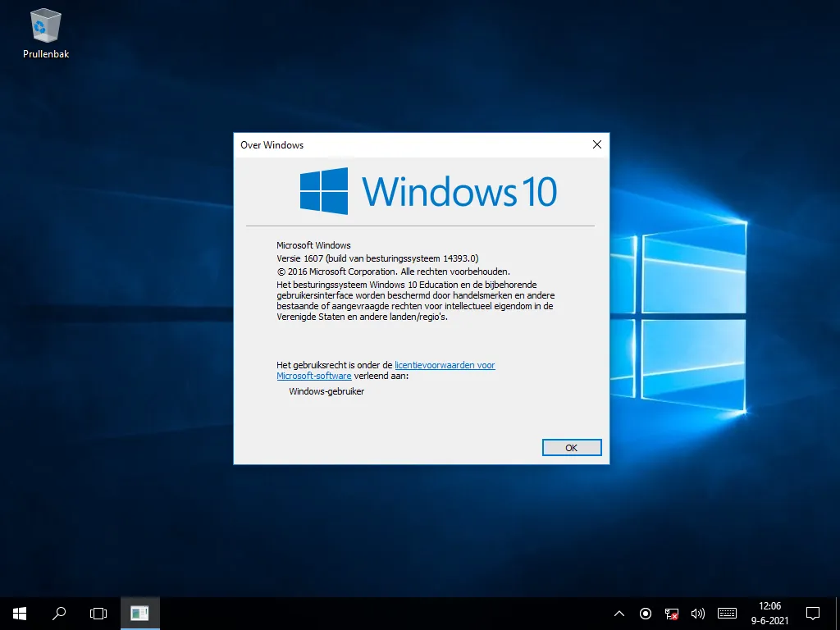
Task: Open taskbar search magnifier
Action: coord(59,614)
